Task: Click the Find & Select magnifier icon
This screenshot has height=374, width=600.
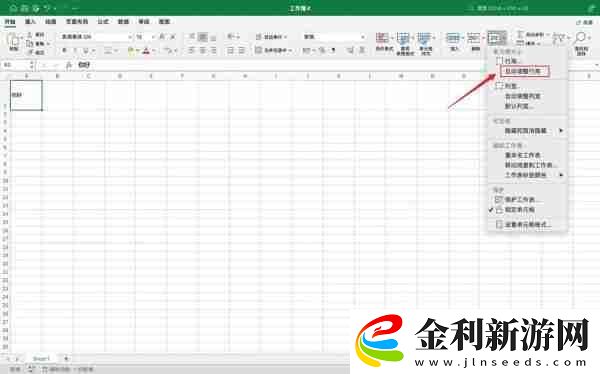Action: point(581,38)
